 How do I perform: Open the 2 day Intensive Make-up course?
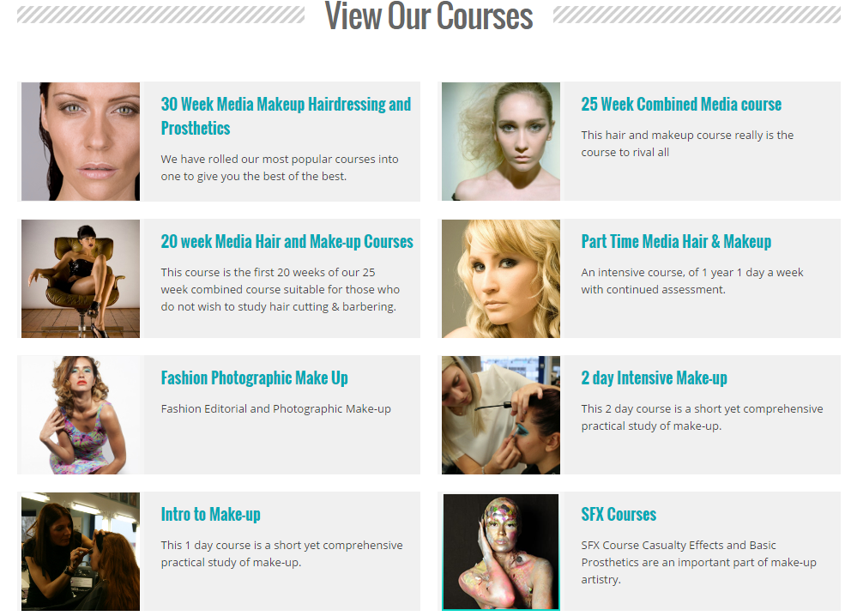655,377
